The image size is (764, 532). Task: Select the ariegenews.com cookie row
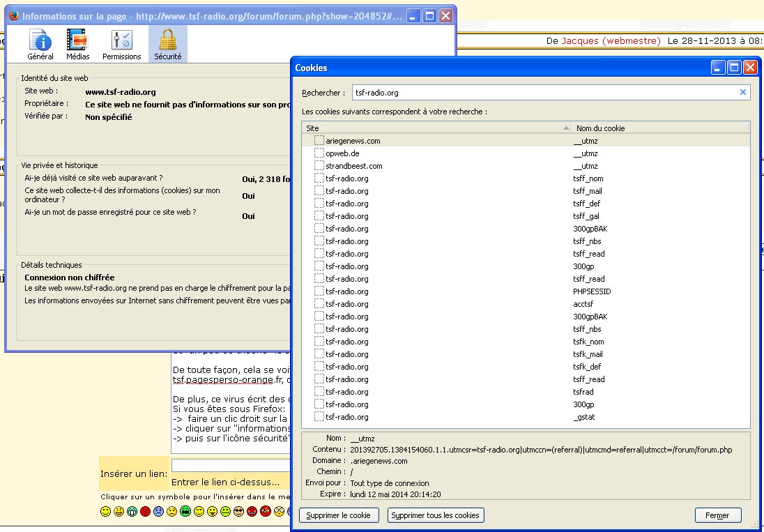526,141
